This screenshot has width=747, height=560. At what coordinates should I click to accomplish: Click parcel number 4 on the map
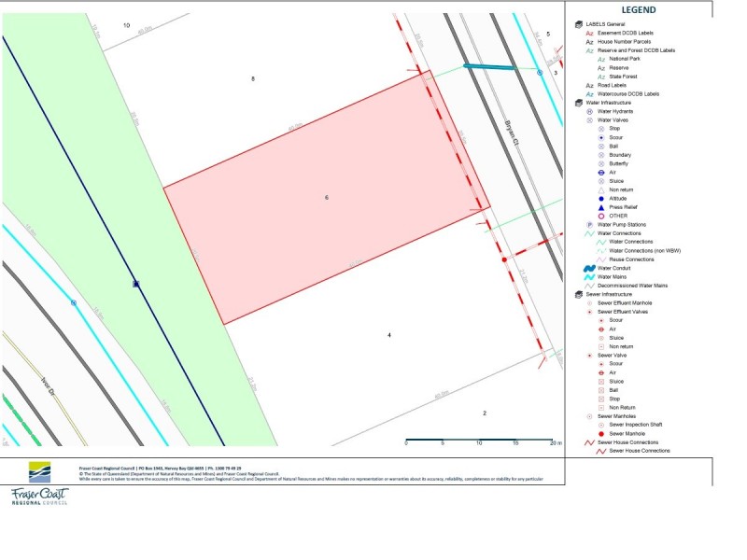click(x=389, y=335)
